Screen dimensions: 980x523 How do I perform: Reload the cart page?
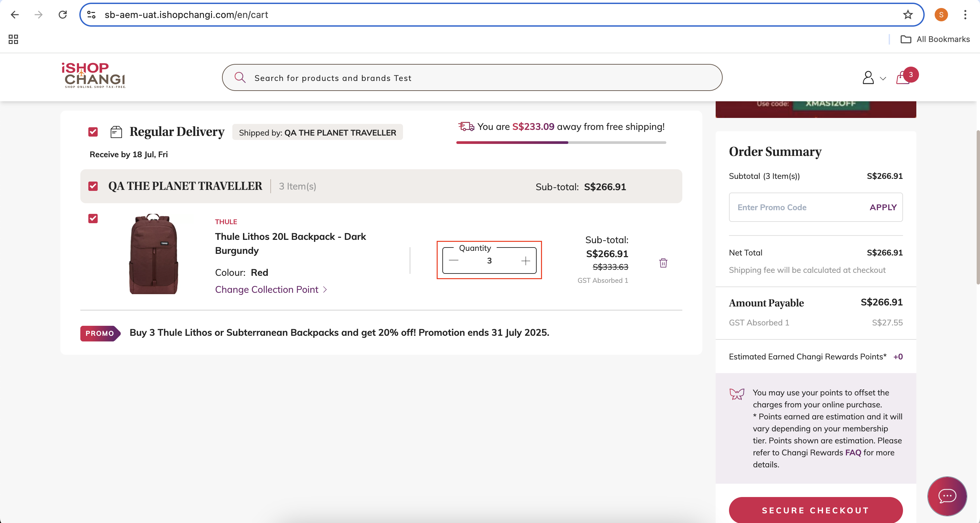(x=63, y=15)
